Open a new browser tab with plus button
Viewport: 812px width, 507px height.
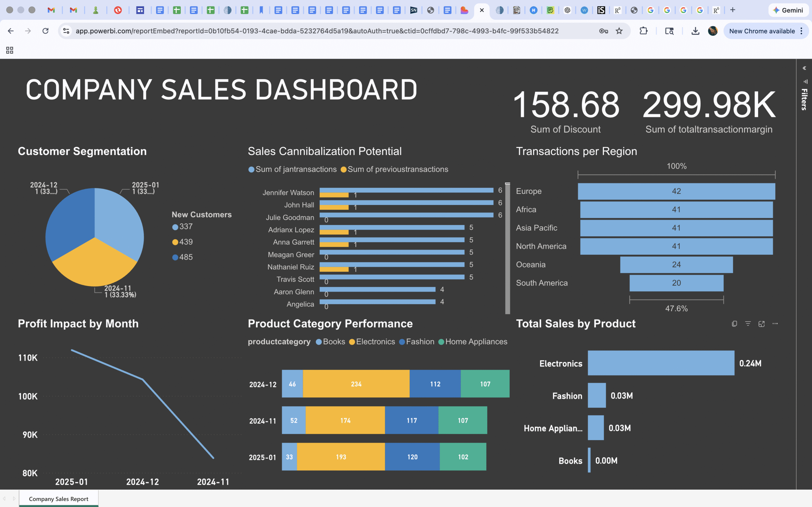click(733, 10)
